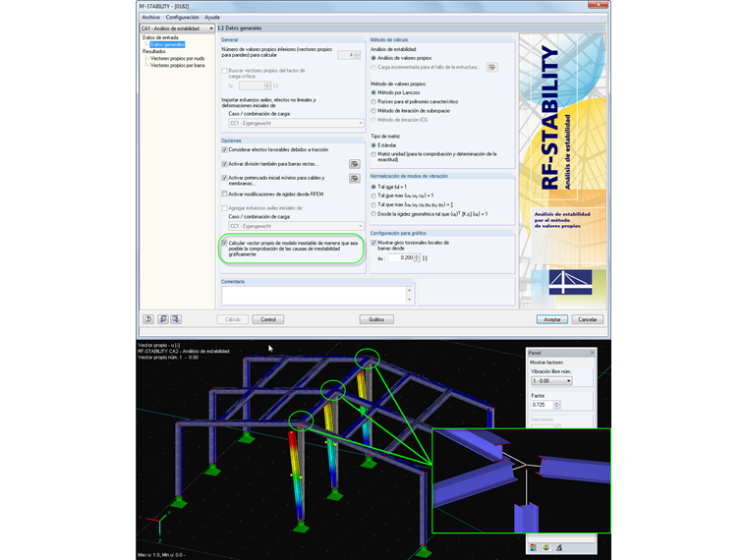Toggle show local torsional rotations checkbox
Image resolution: width=747 pixels, height=560 pixels.
pos(373,243)
